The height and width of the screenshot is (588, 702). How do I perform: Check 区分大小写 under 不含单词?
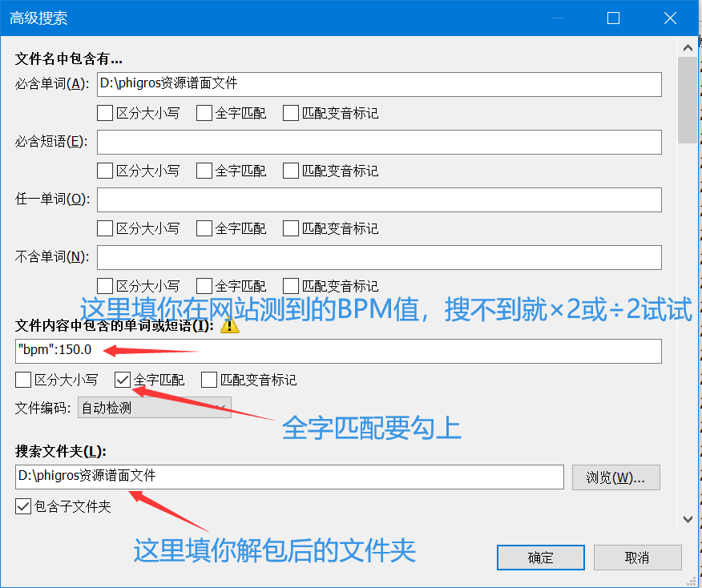pyautogui.click(x=104, y=285)
